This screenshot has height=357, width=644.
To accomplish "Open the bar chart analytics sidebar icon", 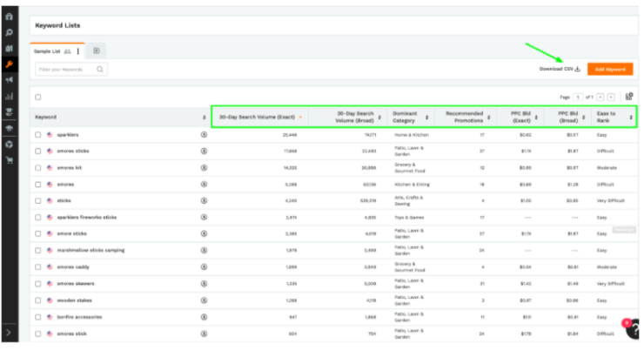I will tap(9, 97).
